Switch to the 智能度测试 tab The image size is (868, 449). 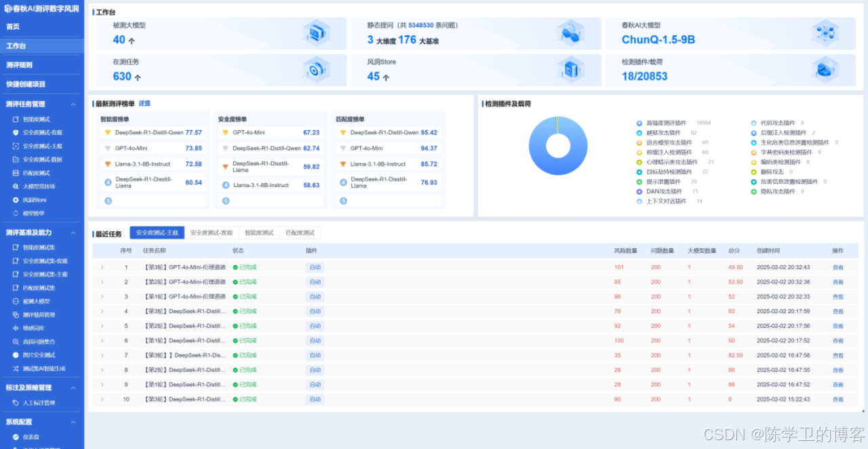point(259,233)
